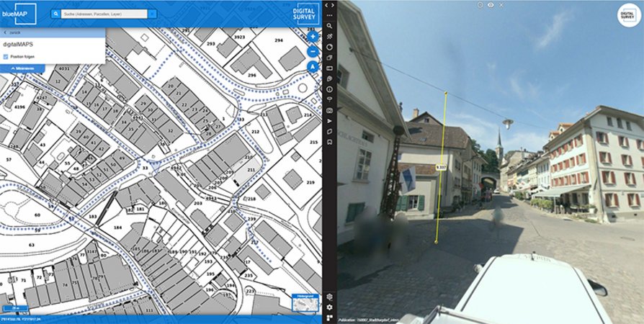Click parcel number 63 on the map
This screenshot has width=644, height=324.
tap(31, 245)
